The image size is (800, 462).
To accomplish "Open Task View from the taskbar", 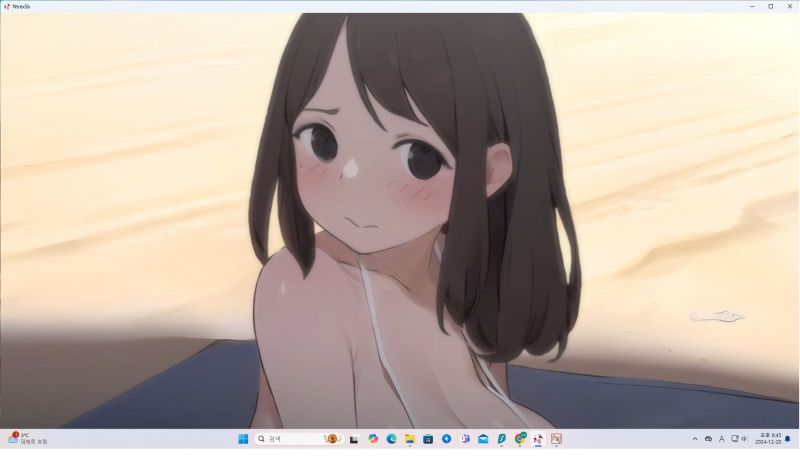I will 354,439.
